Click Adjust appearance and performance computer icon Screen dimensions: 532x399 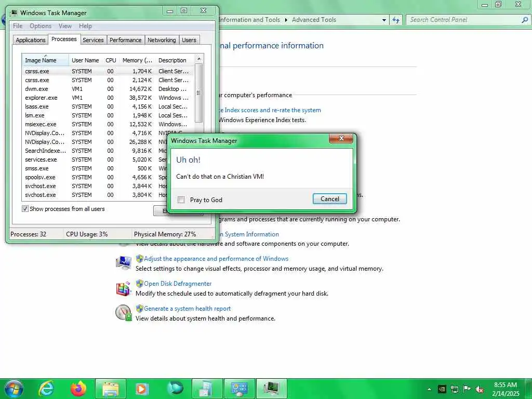124,262
